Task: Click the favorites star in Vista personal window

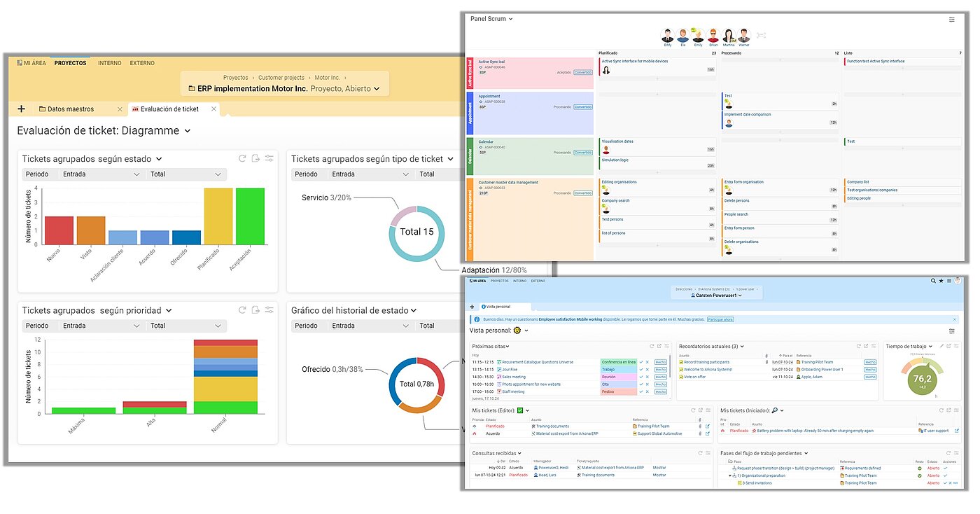Action: (941, 281)
